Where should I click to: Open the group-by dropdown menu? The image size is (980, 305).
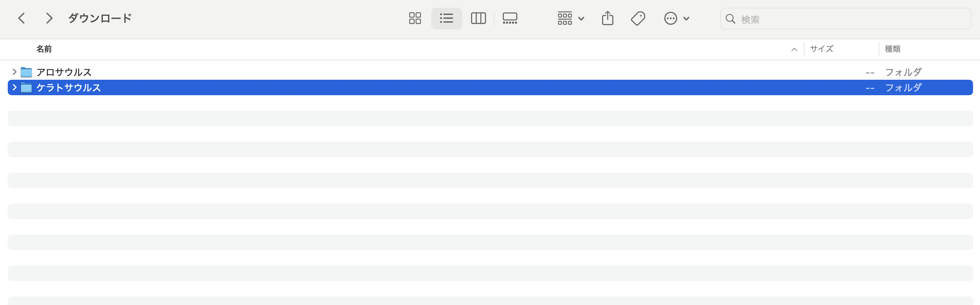pyautogui.click(x=570, y=18)
